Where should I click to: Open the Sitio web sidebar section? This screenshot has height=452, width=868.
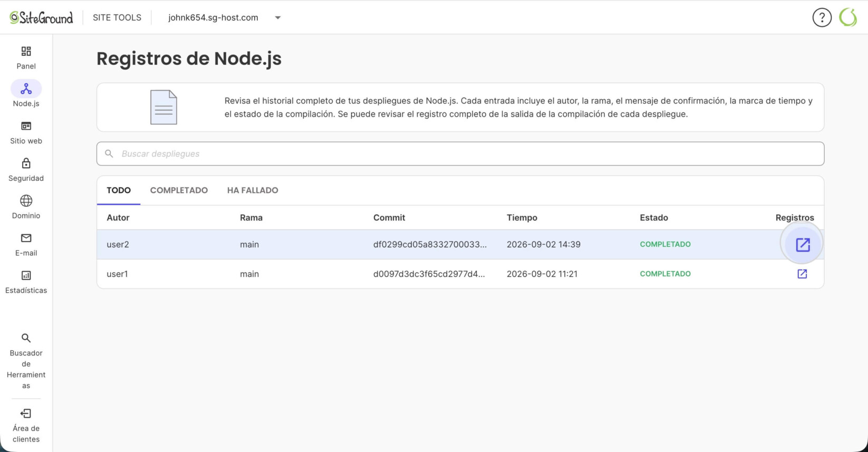pos(26,133)
